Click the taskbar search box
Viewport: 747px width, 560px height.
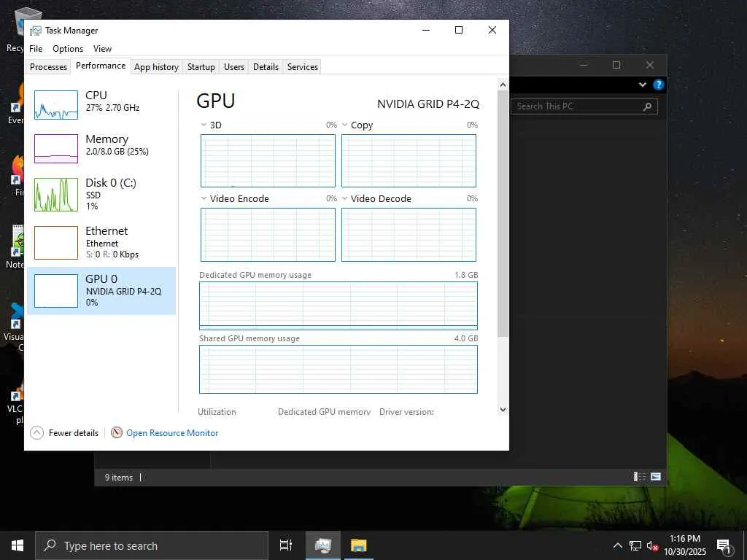coord(152,545)
